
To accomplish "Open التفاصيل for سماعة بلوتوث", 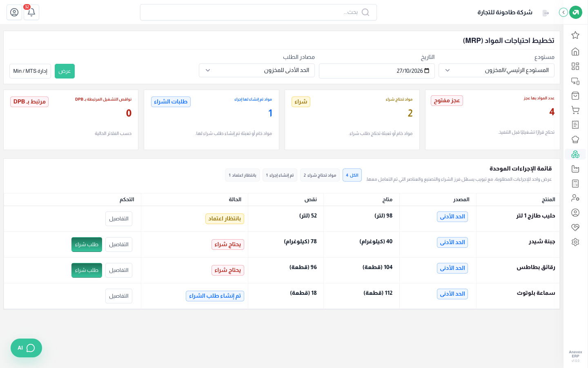I will click(119, 296).
